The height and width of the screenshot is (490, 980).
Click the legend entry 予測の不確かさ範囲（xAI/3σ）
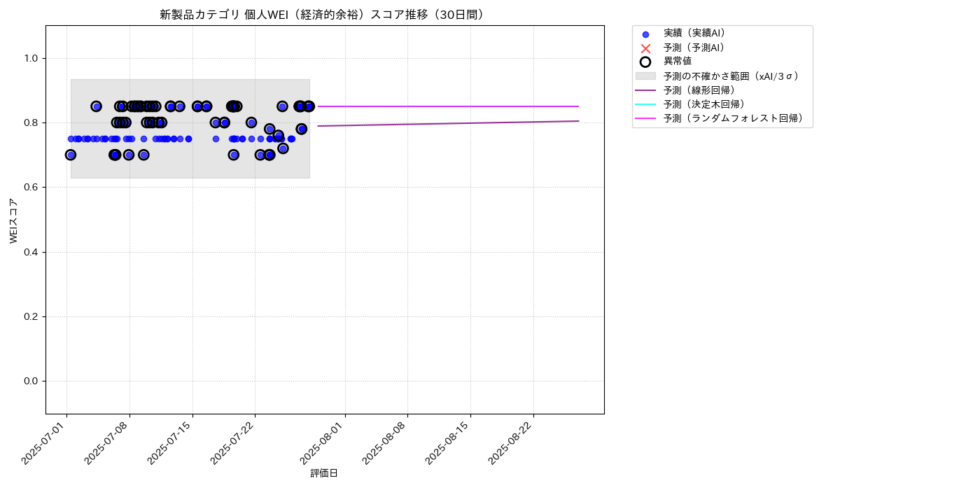click(x=731, y=76)
